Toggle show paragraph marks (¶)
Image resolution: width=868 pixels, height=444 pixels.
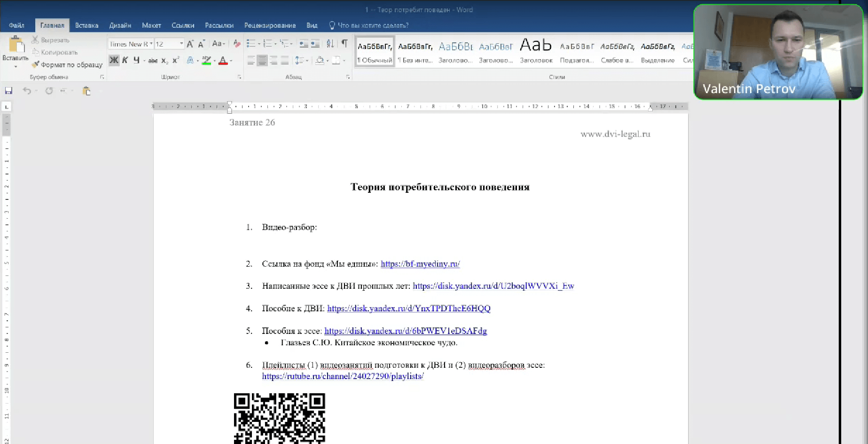[x=344, y=44]
